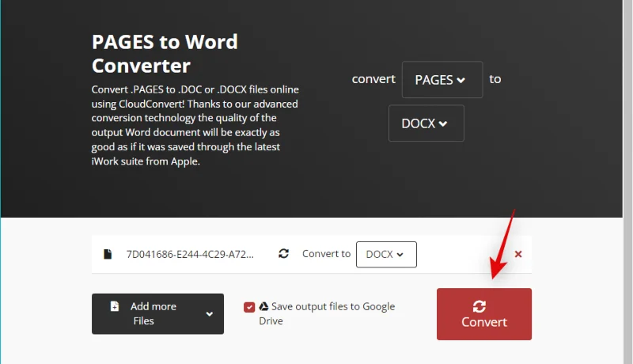Open the DOCX target format dropdown in header
Viewport: 633px width, 364px height.
pos(426,123)
